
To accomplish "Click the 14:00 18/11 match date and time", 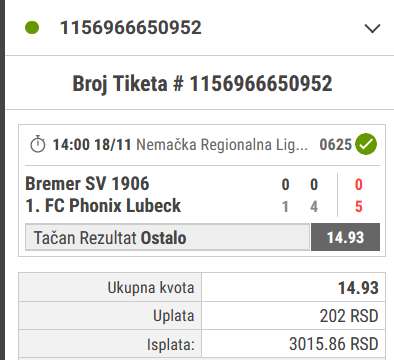I will click(92, 145).
